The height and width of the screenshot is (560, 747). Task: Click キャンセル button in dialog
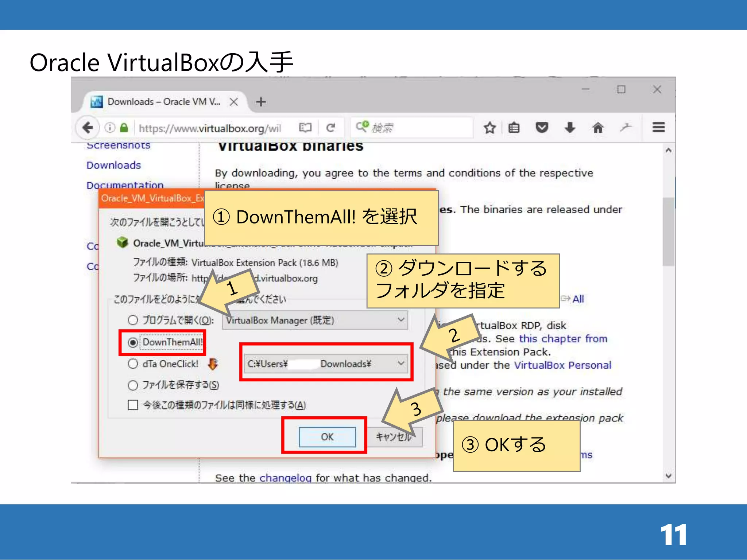click(394, 437)
